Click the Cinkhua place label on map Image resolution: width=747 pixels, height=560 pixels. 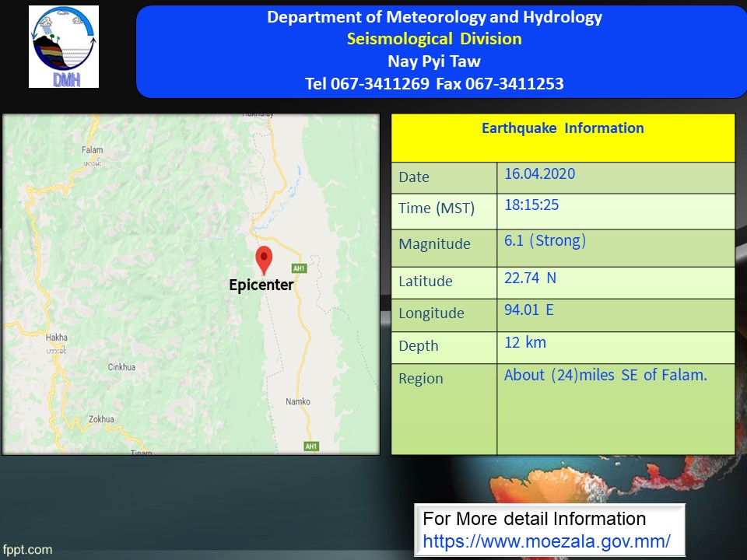point(121,366)
